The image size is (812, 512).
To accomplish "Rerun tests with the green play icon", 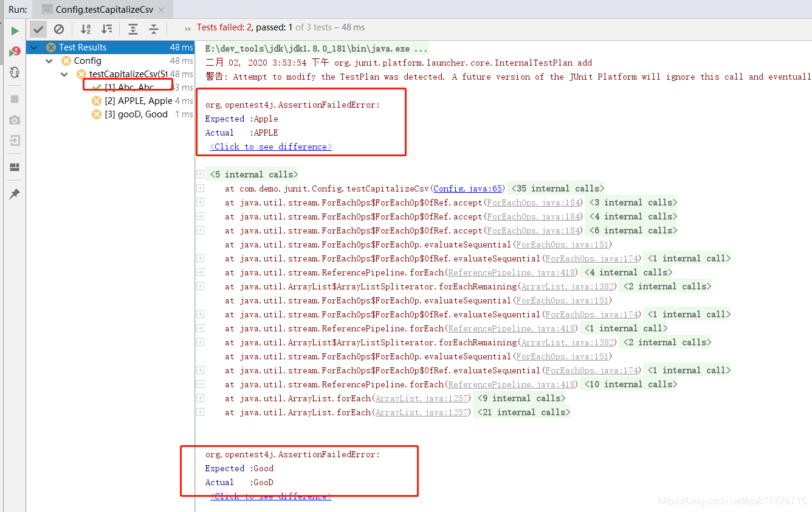I will 15,30.
